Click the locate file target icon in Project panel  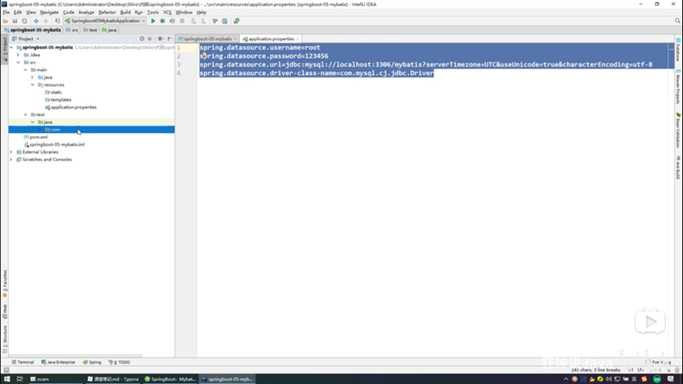pos(142,39)
